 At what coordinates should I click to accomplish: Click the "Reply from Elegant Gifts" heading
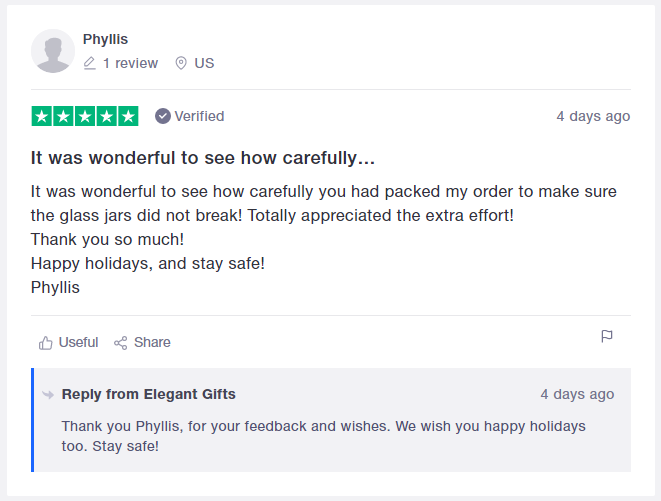[148, 394]
